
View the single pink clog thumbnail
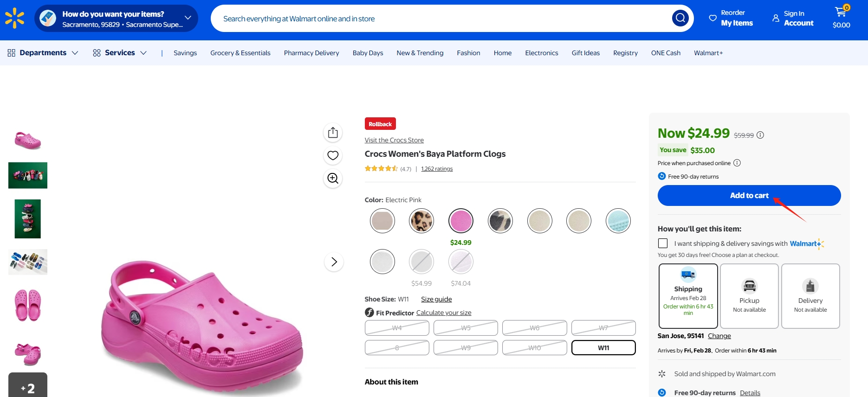click(28, 140)
